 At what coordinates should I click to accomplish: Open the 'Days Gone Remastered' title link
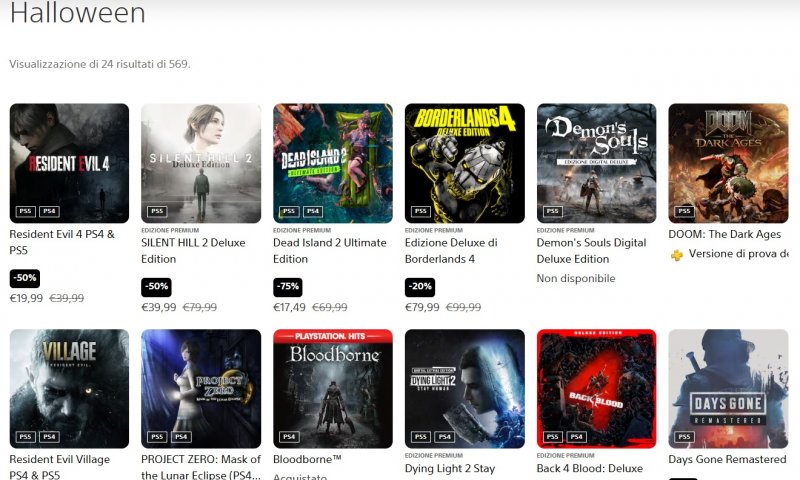click(x=728, y=459)
